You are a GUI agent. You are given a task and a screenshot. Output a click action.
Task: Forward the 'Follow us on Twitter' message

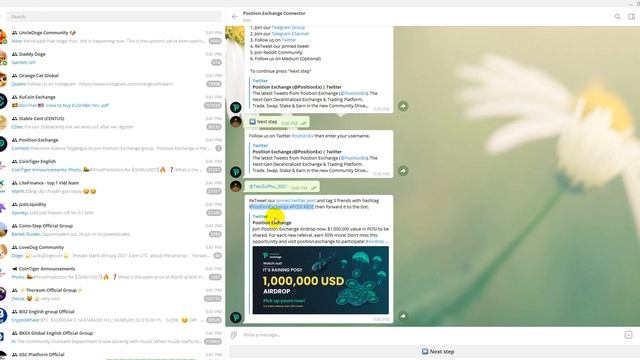(x=403, y=171)
